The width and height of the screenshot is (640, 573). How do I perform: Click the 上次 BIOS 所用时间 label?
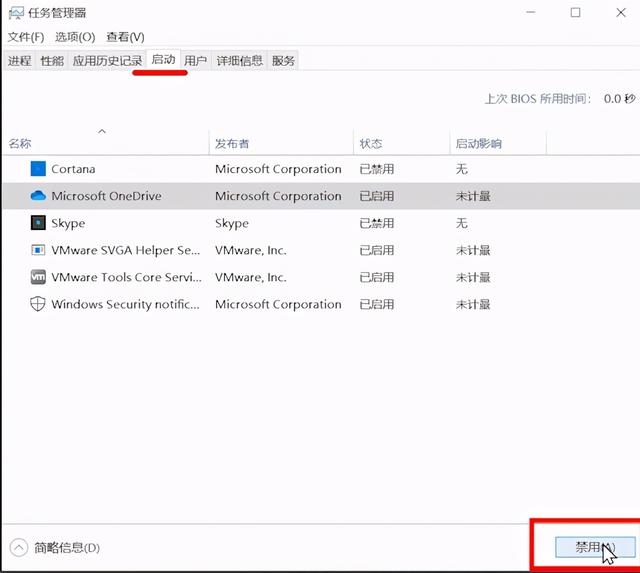538,99
